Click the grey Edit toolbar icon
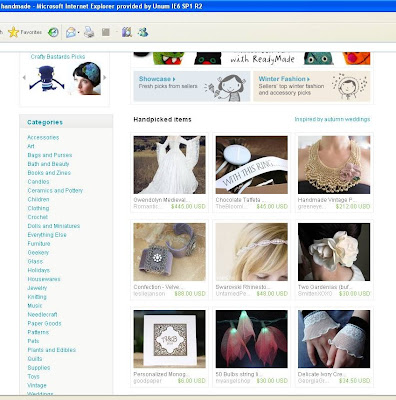This screenshot has height=400, width=396. pyautogui.click(x=106, y=32)
